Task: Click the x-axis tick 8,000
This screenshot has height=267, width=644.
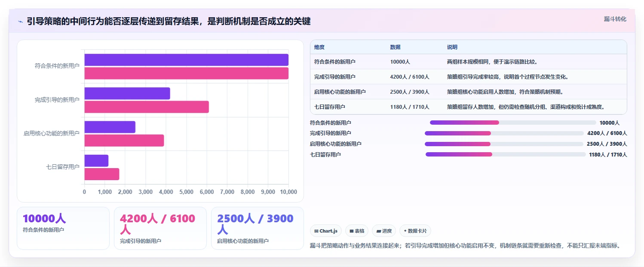Action: [248, 192]
